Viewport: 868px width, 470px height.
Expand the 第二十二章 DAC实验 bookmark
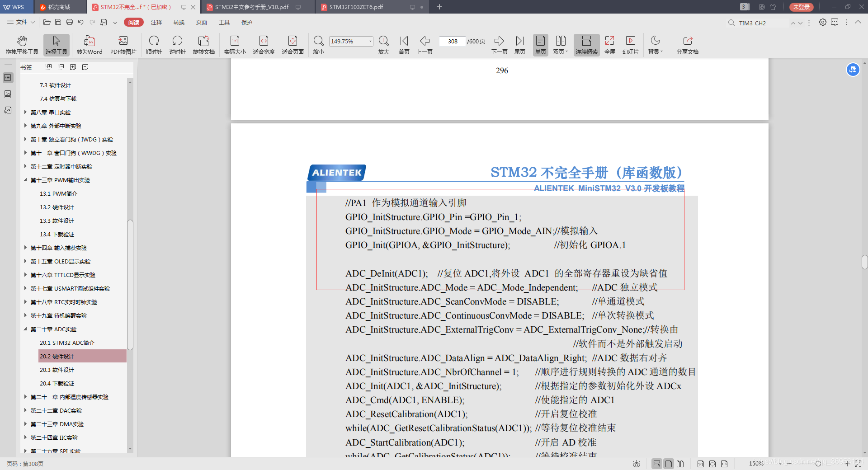[x=25, y=410]
